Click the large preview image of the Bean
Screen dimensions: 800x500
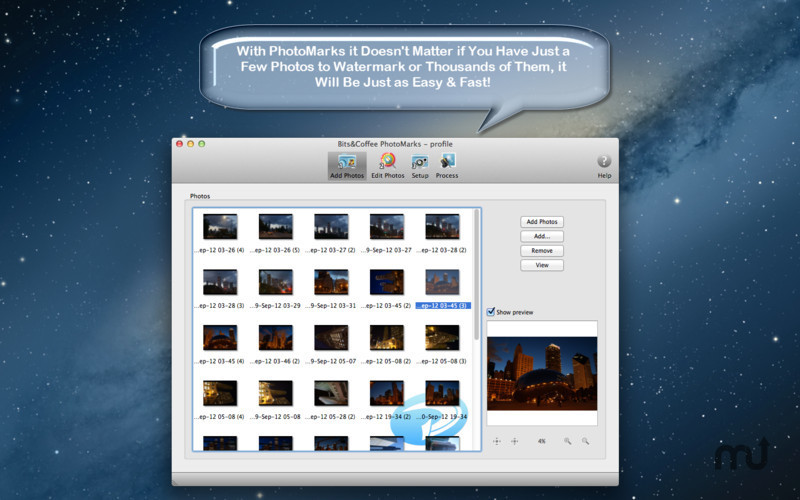[x=542, y=373]
